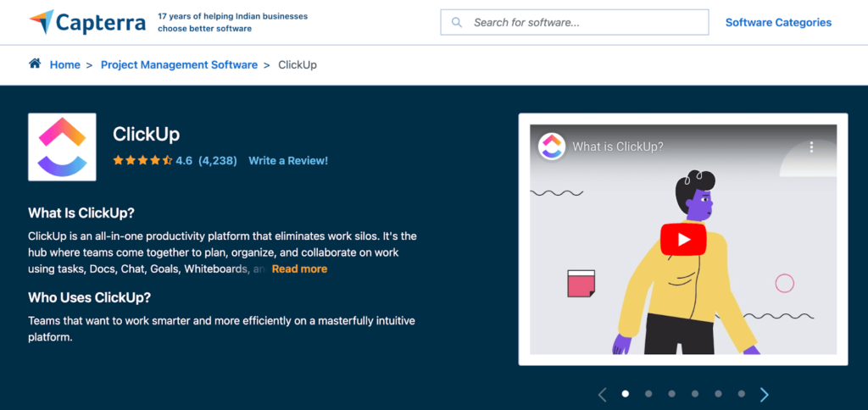Open the video's three-dot options menu

[811, 147]
